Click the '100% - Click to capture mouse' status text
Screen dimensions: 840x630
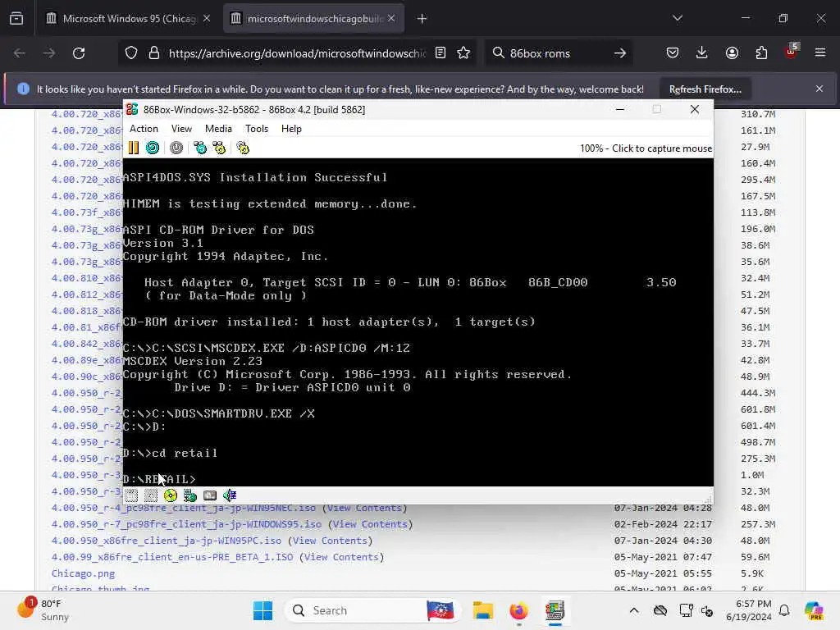click(646, 148)
